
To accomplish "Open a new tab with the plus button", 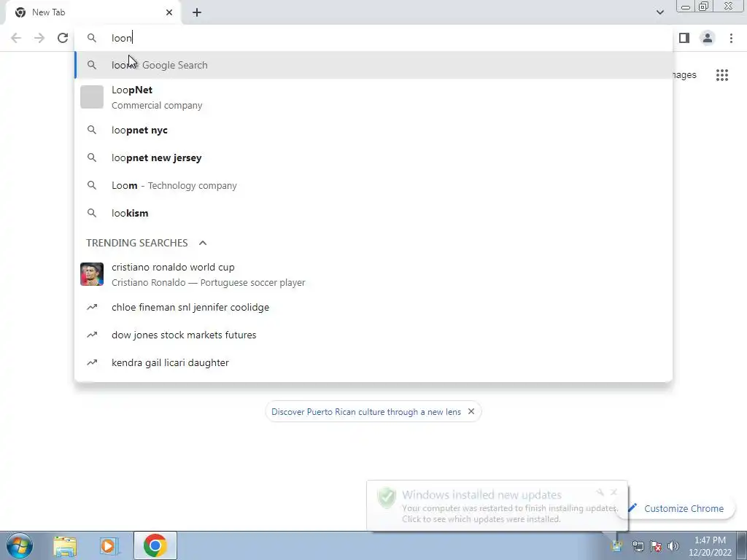I will (x=197, y=12).
